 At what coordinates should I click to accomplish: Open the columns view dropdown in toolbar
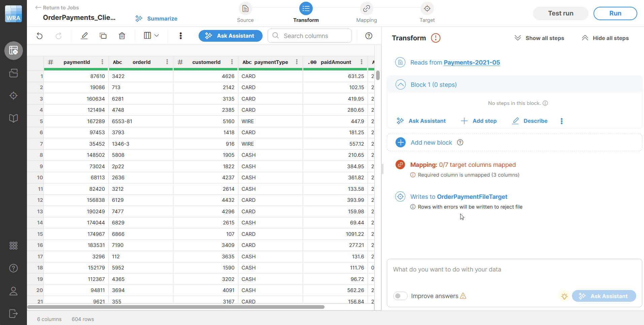[151, 35]
